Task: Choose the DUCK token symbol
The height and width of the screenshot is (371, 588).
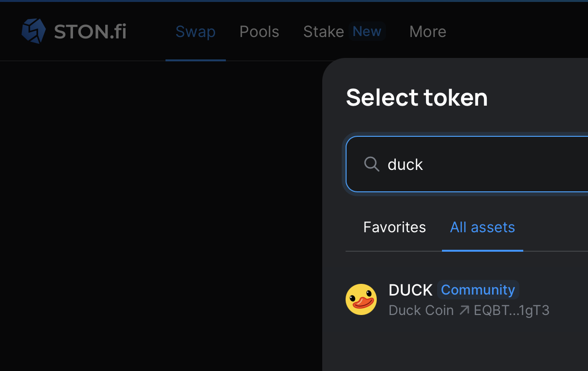Action: point(410,290)
